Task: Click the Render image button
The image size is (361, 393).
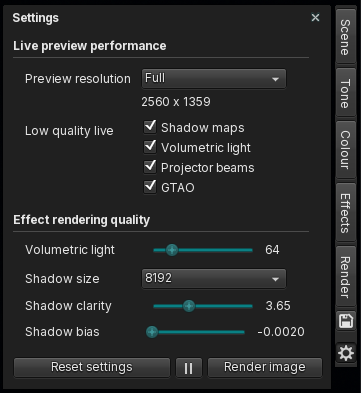Action: [x=265, y=368]
